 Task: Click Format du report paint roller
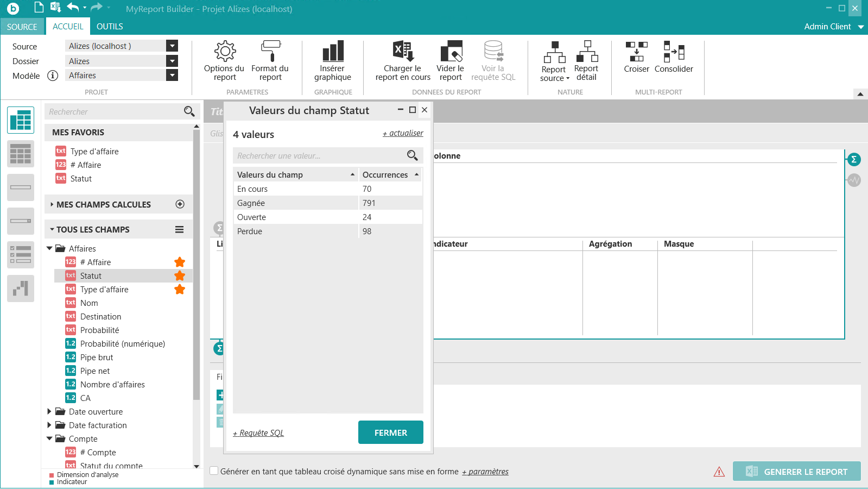(270, 60)
